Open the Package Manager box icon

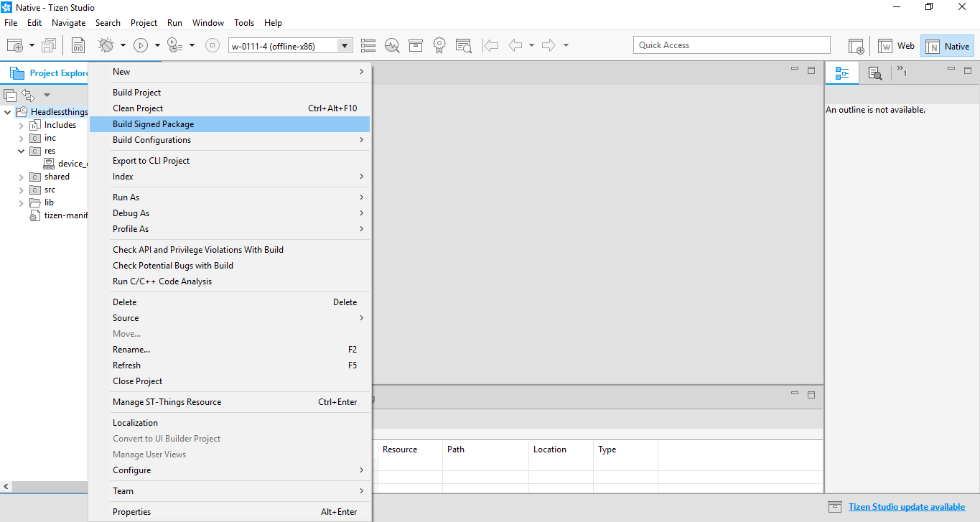coord(416,45)
